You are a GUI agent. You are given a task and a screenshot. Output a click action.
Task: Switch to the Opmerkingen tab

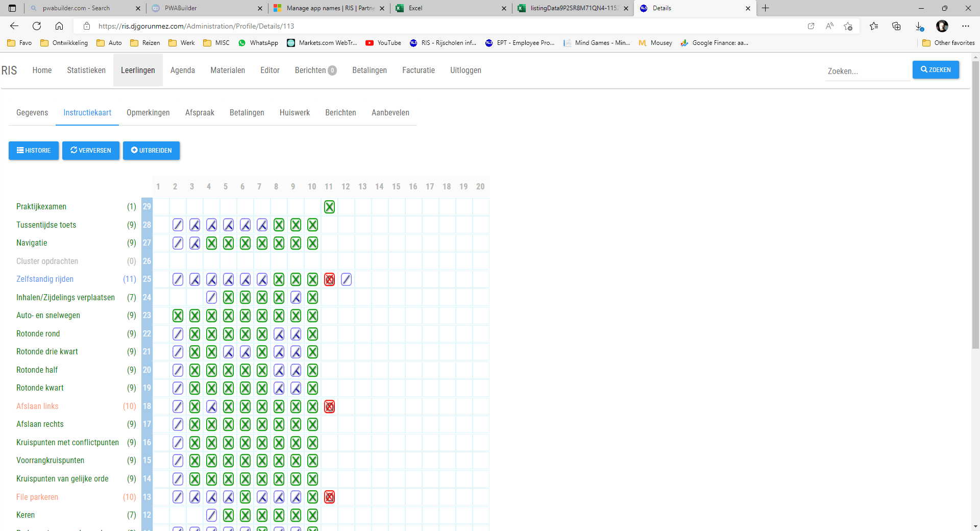click(148, 113)
